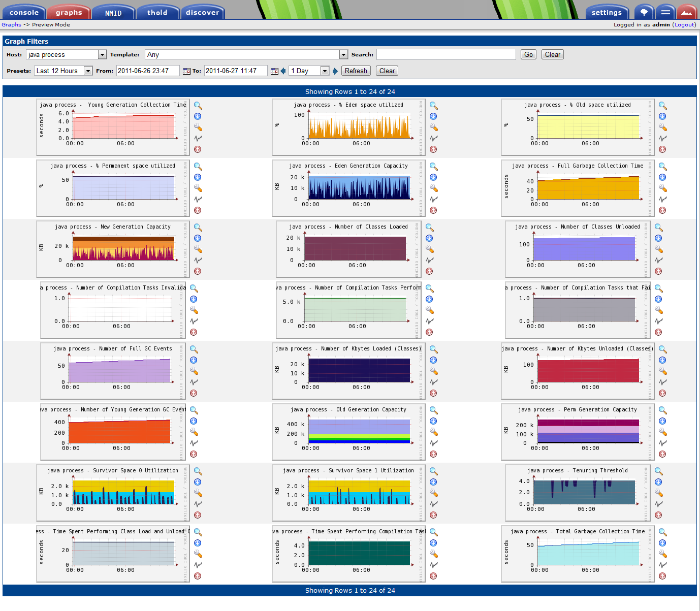Open the 1 Day timeshift dropdown
Screen dimensions: 700x611
click(x=309, y=71)
